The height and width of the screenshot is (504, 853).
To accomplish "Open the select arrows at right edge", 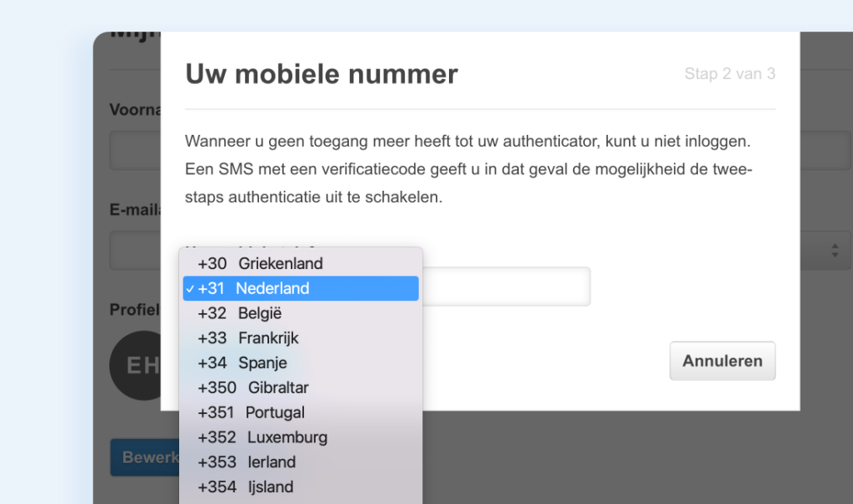I will coord(834,250).
